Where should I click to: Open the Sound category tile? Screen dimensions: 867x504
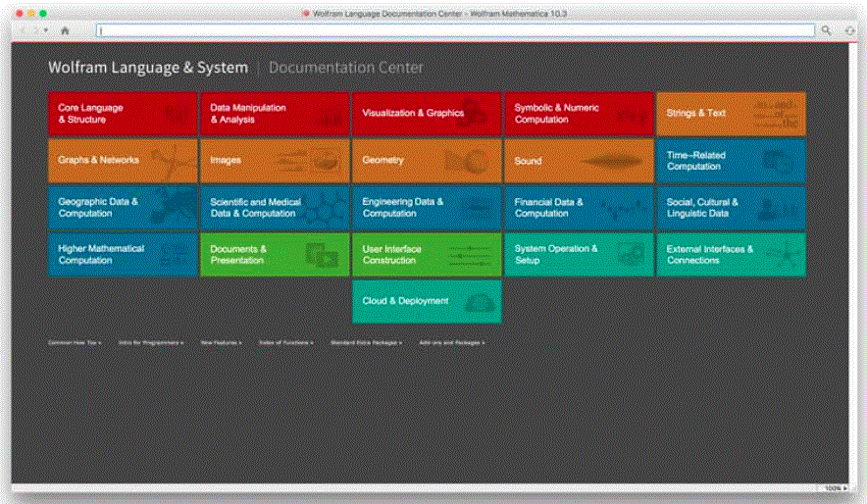579,161
